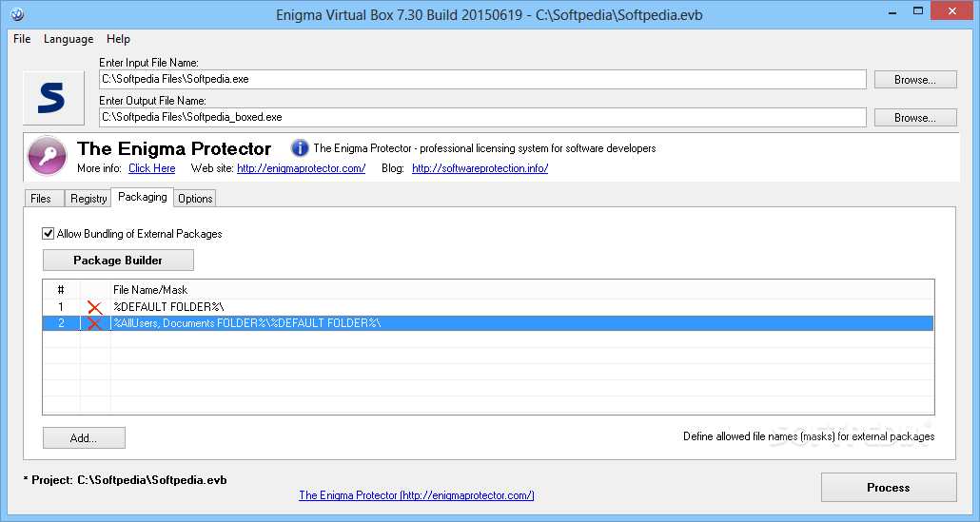Switch to the Files tab
Screen dimensions: 980x522
click(x=44, y=198)
